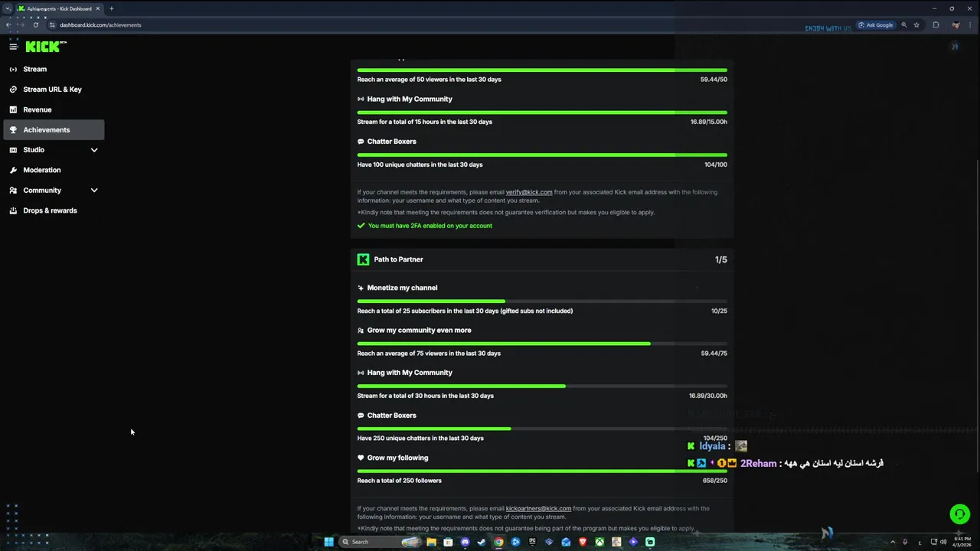Open the browser zoom magnifier icon
Viewport: 980px width, 551px height.
pyautogui.click(x=904, y=25)
